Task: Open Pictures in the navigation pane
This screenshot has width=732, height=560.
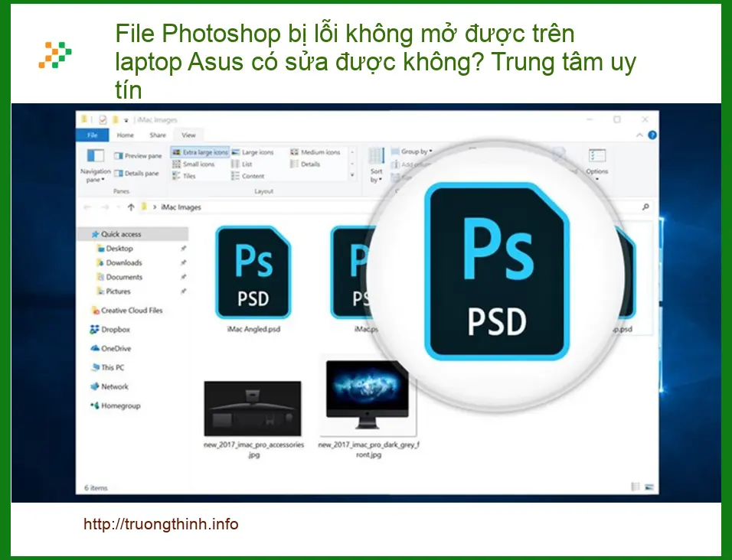Action: click(x=113, y=291)
